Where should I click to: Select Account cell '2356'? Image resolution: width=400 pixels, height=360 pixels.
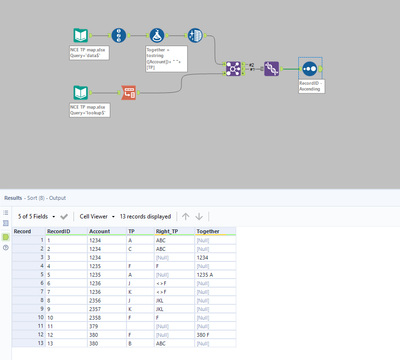pyautogui.click(x=107, y=300)
